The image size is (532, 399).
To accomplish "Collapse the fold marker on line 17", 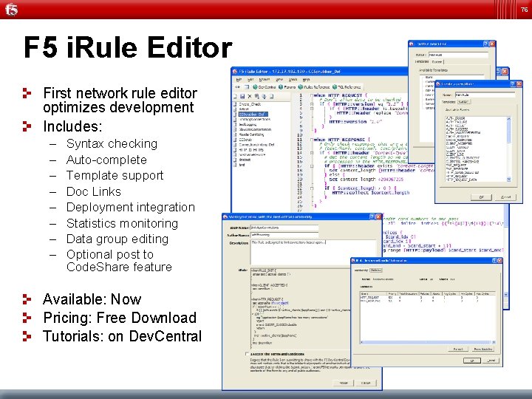I will [312, 166].
